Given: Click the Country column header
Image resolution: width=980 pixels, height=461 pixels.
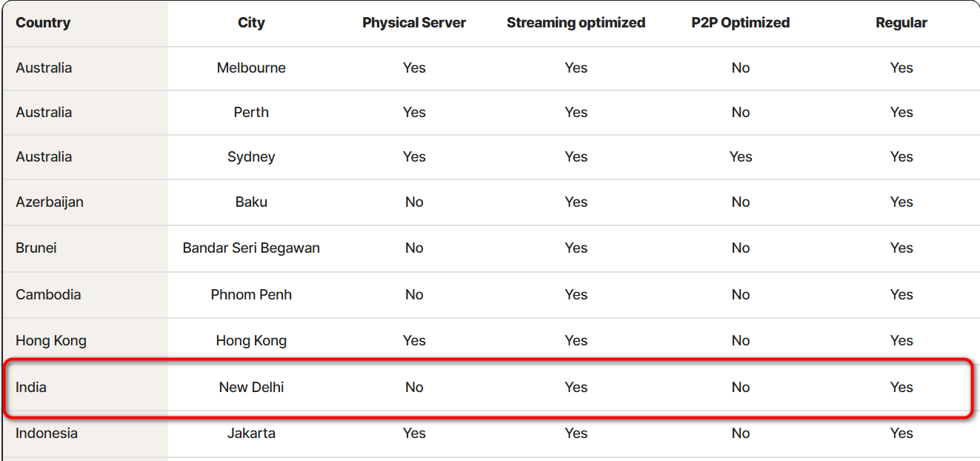Looking at the screenshot, I should point(43,23).
